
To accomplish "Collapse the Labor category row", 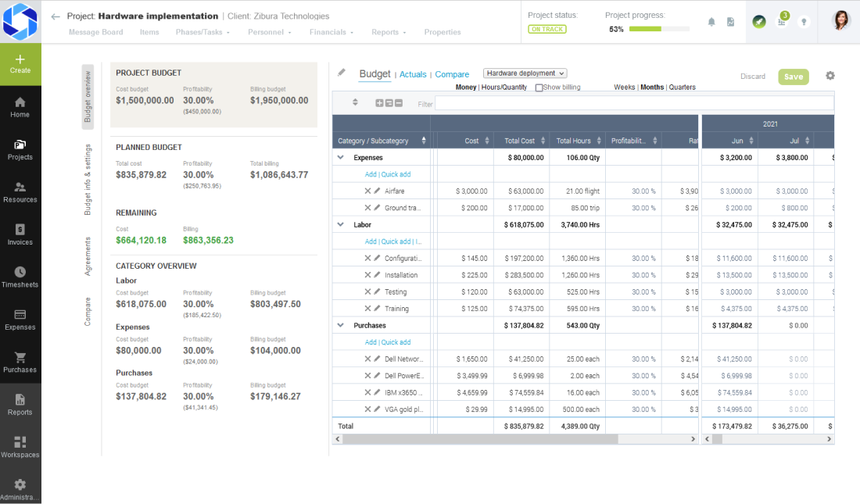I will 339,224.
